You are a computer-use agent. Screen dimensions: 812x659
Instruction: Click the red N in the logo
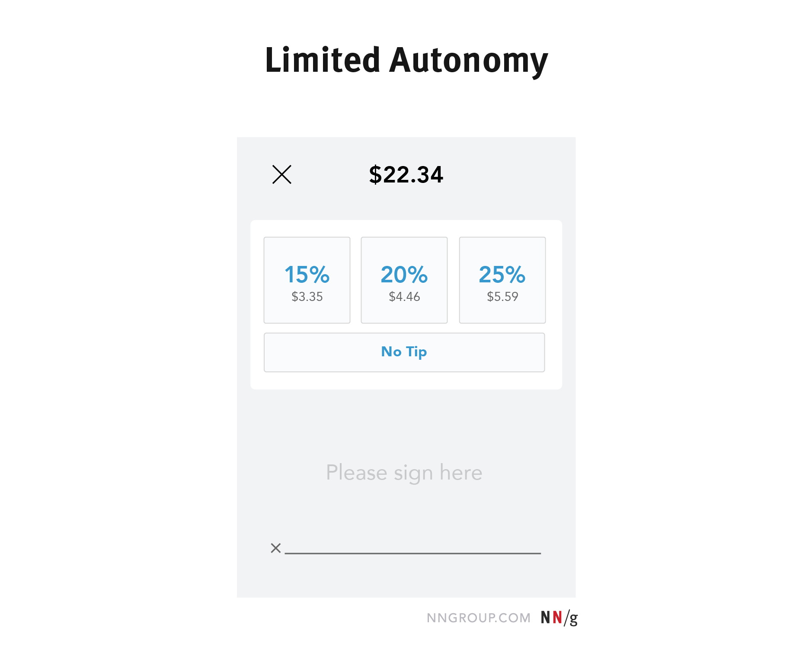coord(557,617)
